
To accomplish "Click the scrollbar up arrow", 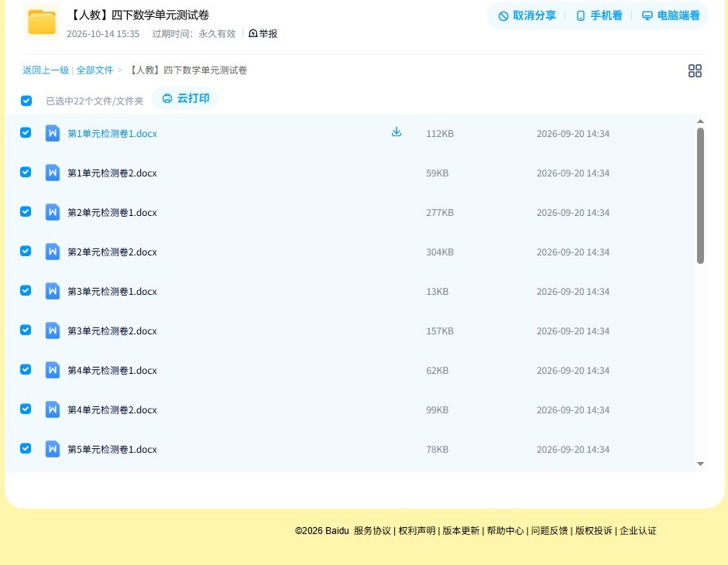I will click(700, 121).
